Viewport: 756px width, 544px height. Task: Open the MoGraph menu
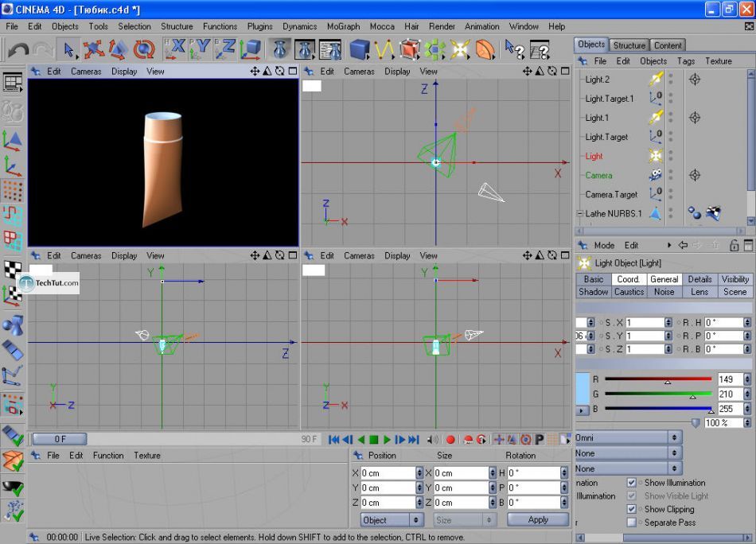[x=343, y=26]
